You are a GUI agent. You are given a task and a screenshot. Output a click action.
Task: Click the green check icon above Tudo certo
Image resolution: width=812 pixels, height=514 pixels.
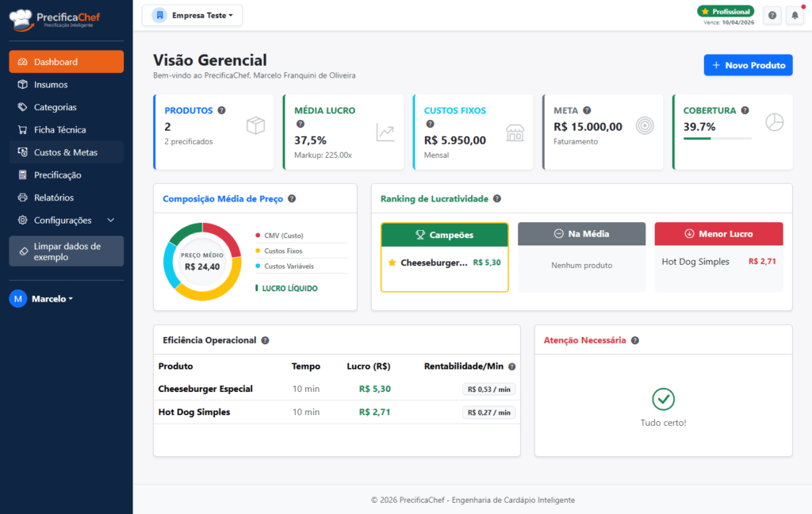click(x=664, y=400)
